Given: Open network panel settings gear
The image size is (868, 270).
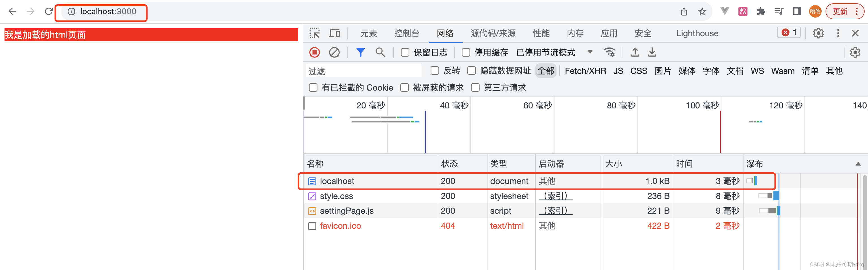Looking at the screenshot, I should point(855,52).
